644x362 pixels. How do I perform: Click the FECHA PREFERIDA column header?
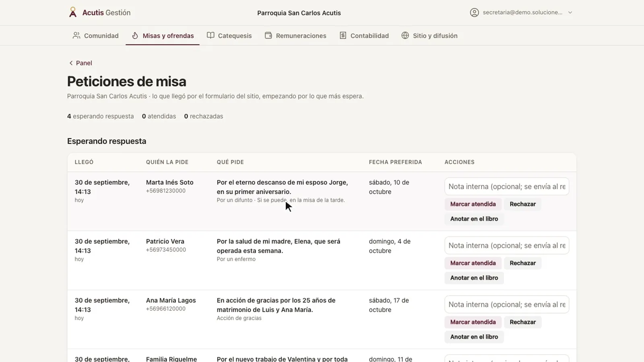click(396, 162)
